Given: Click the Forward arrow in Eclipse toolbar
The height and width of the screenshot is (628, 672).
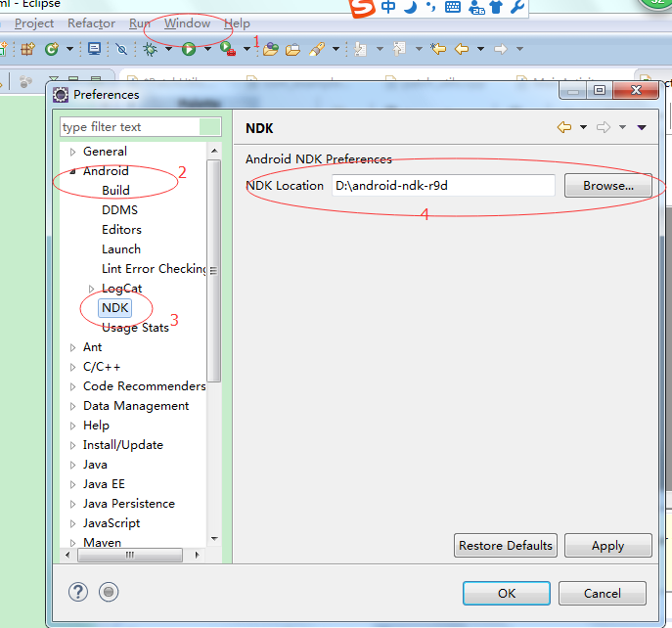Looking at the screenshot, I should point(500,49).
